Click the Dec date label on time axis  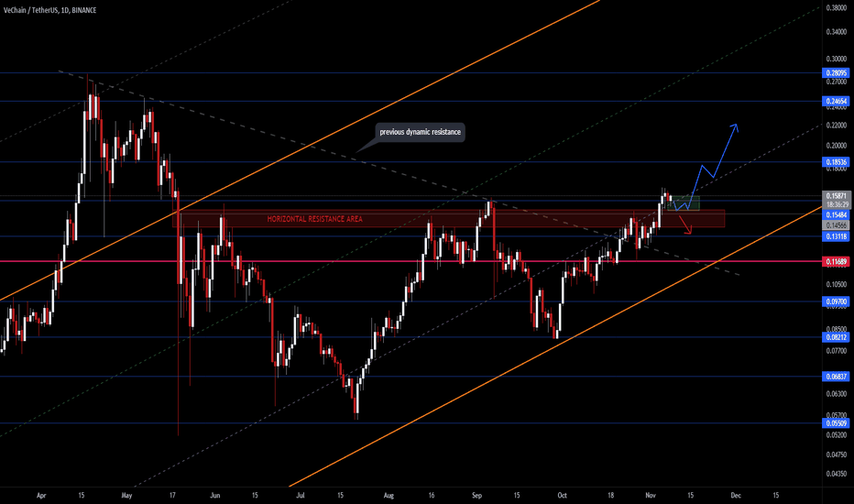click(x=736, y=495)
